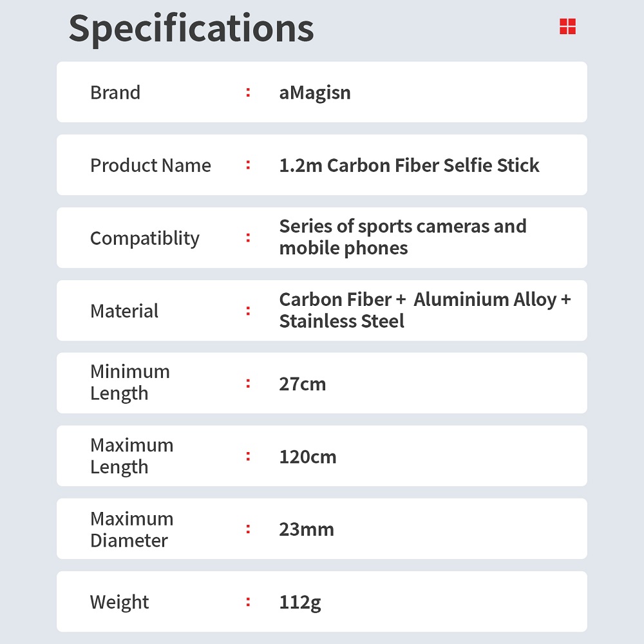
Task: Select the Material label
Action: tap(124, 311)
